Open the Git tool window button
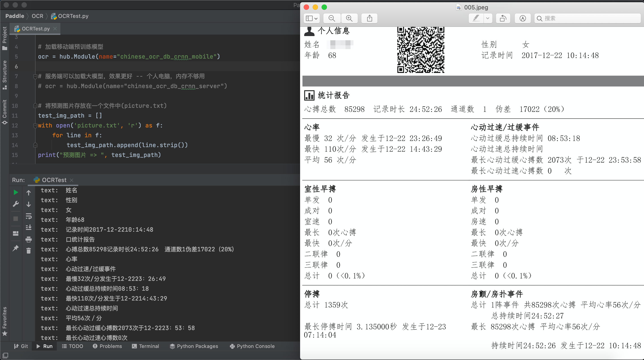Screen dimensions: 644x360 21,346
